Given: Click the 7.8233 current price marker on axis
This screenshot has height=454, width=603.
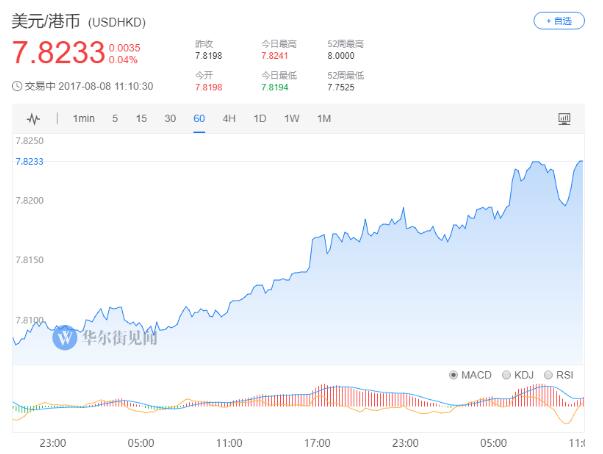Looking at the screenshot, I should click(29, 161).
